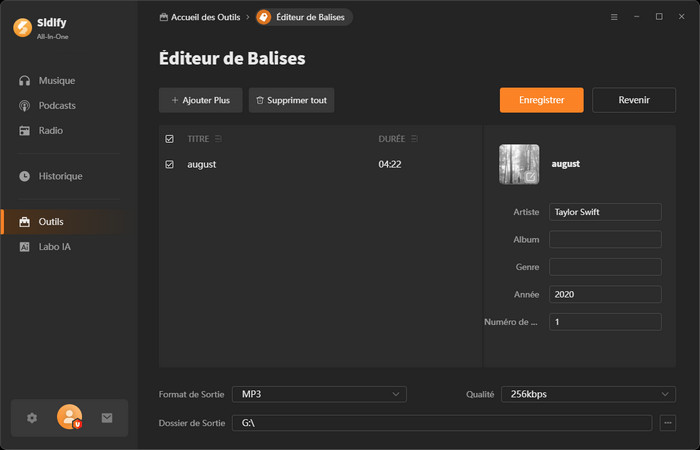Click the edit icon on album cover

click(x=531, y=177)
